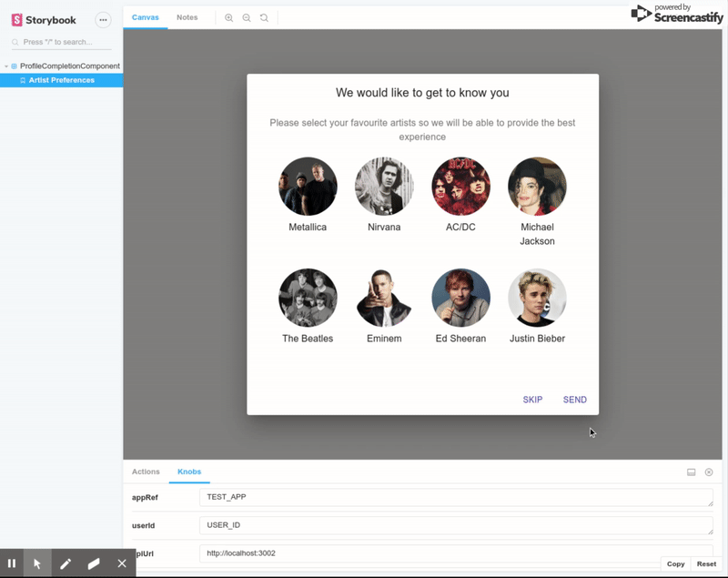Screen dimensions: 728x578
Task: Click the apiUrl input with localhost:3002
Action: coord(457,553)
